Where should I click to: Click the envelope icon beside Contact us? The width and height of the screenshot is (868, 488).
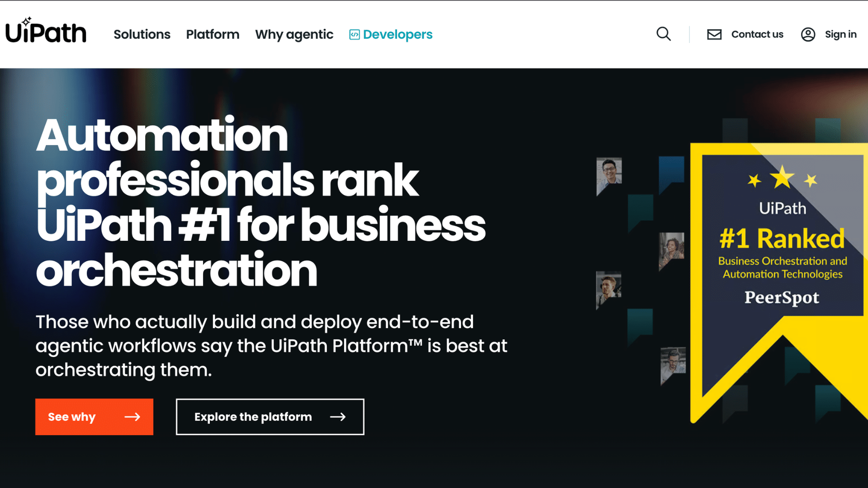coord(714,34)
